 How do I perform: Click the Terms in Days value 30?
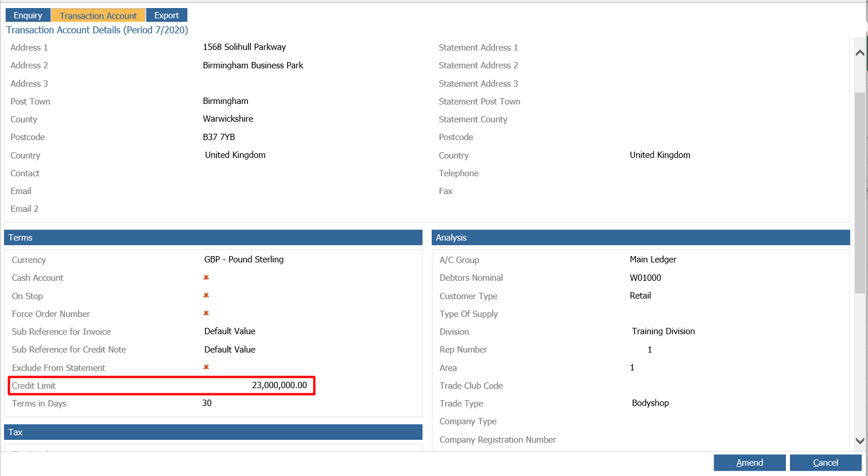point(207,403)
